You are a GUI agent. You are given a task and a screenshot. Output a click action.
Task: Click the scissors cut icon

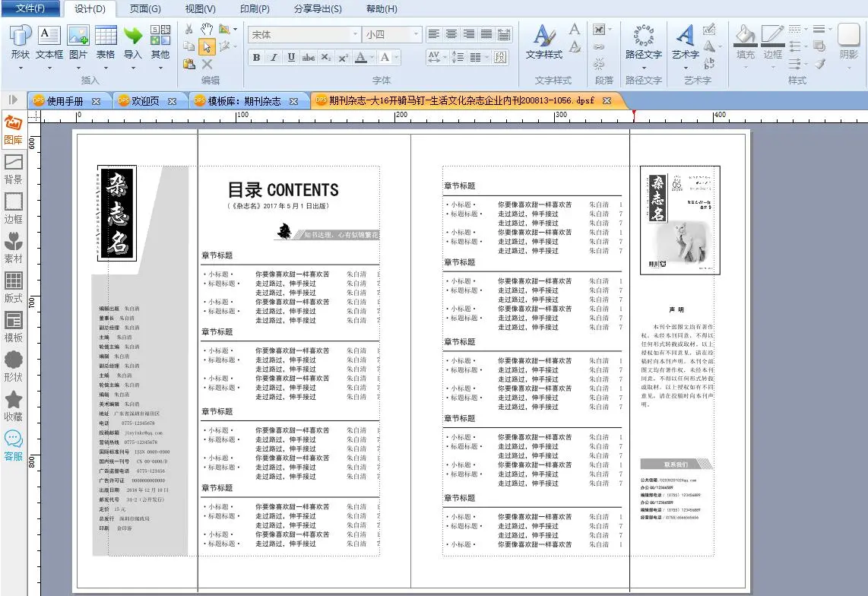[x=188, y=29]
